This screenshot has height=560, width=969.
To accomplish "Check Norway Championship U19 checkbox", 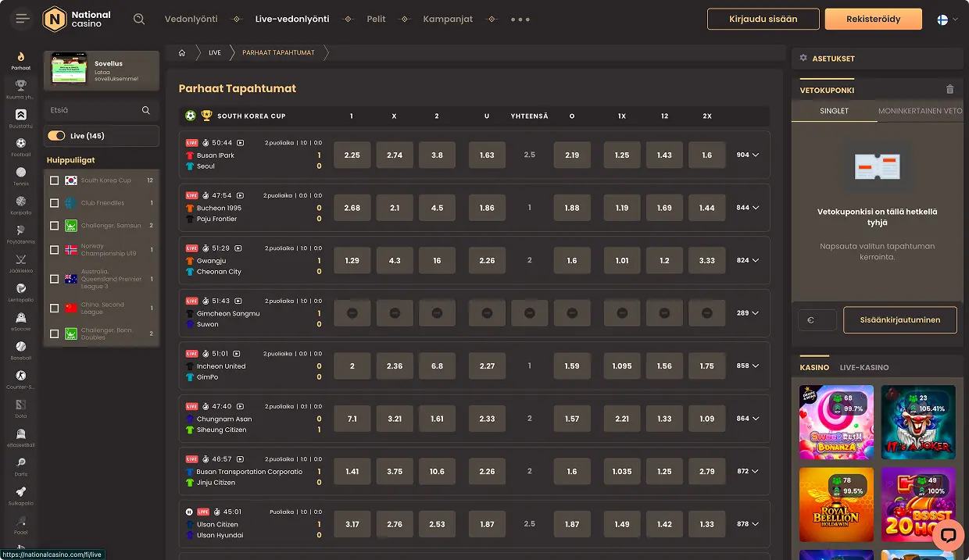I will coord(54,250).
